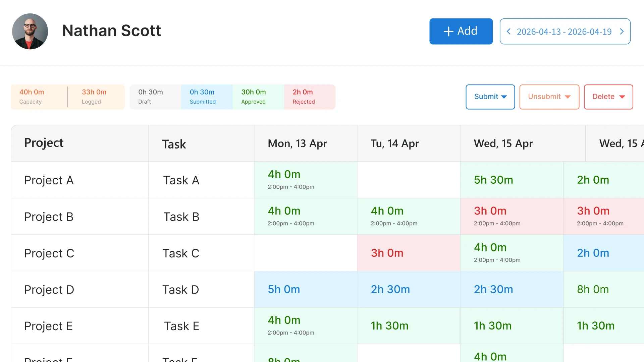The image size is (644, 362).
Task: Click the Project column header
Action: coord(80,143)
